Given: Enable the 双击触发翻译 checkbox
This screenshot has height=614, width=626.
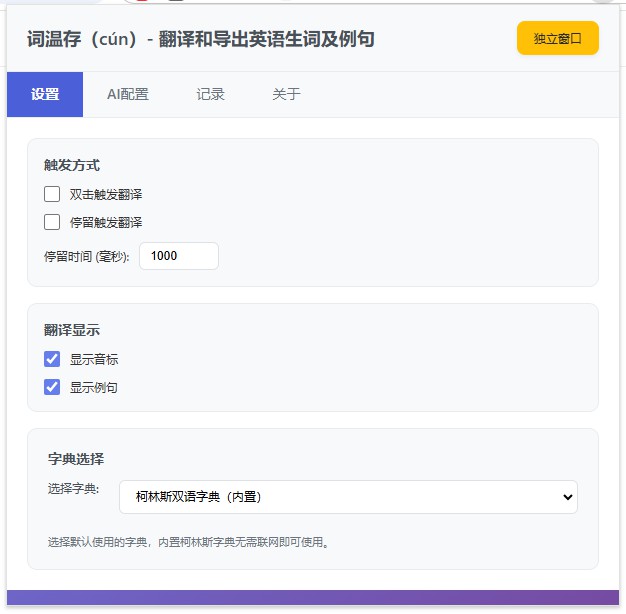Looking at the screenshot, I should click(52, 194).
